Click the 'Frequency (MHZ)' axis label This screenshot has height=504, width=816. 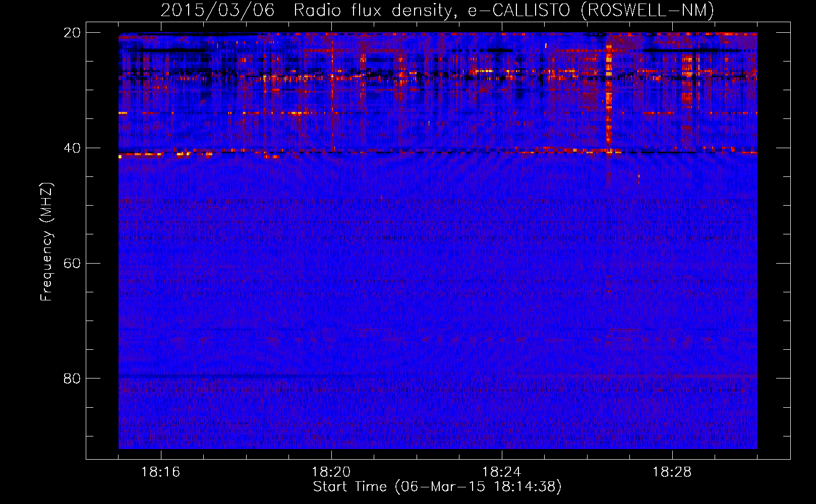click(46, 242)
